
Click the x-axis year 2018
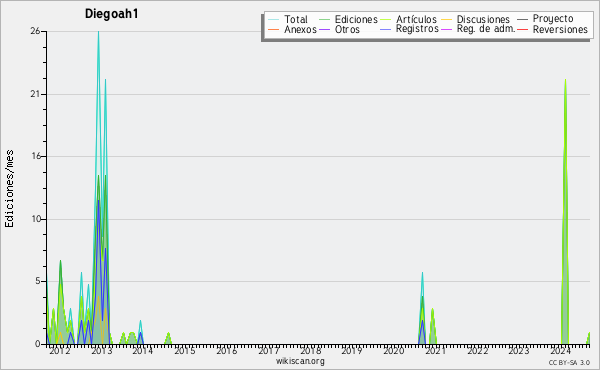tap(310, 351)
